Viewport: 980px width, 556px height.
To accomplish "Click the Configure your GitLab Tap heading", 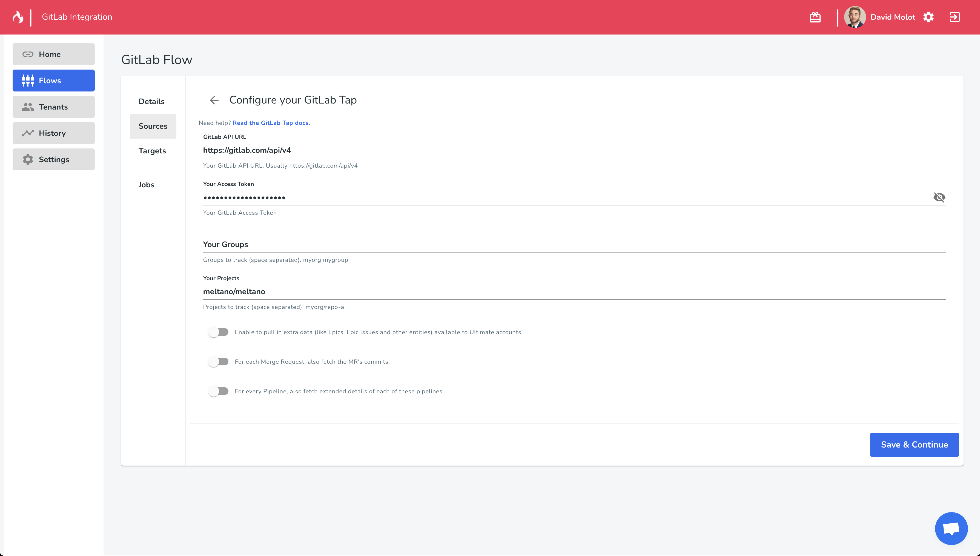I will [293, 100].
